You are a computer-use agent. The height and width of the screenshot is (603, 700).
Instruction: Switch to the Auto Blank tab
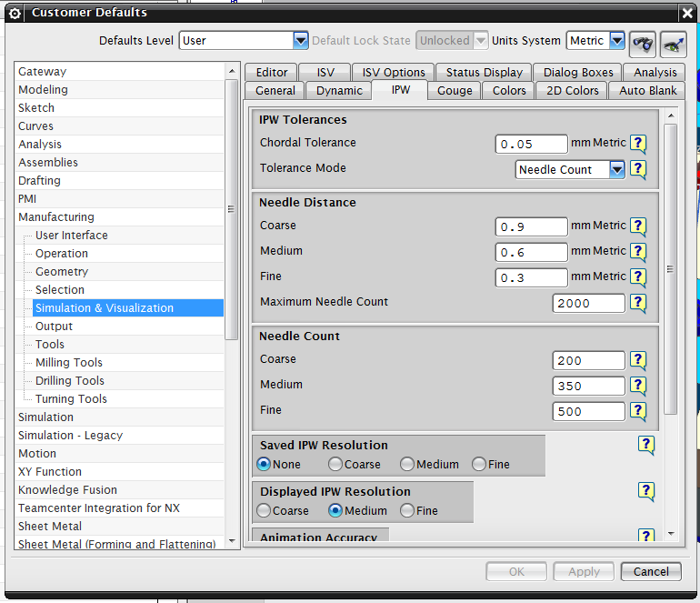point(647,91)
